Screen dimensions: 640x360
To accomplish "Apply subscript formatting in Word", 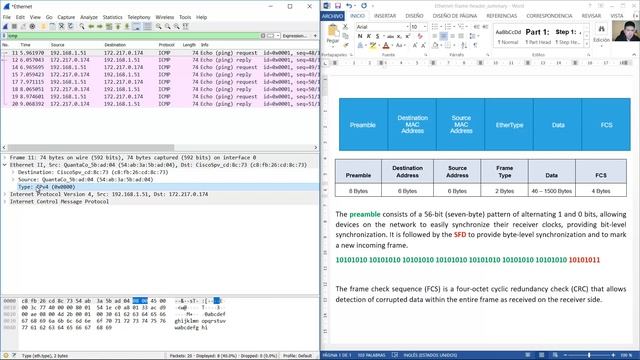I will tap(399, 36).
